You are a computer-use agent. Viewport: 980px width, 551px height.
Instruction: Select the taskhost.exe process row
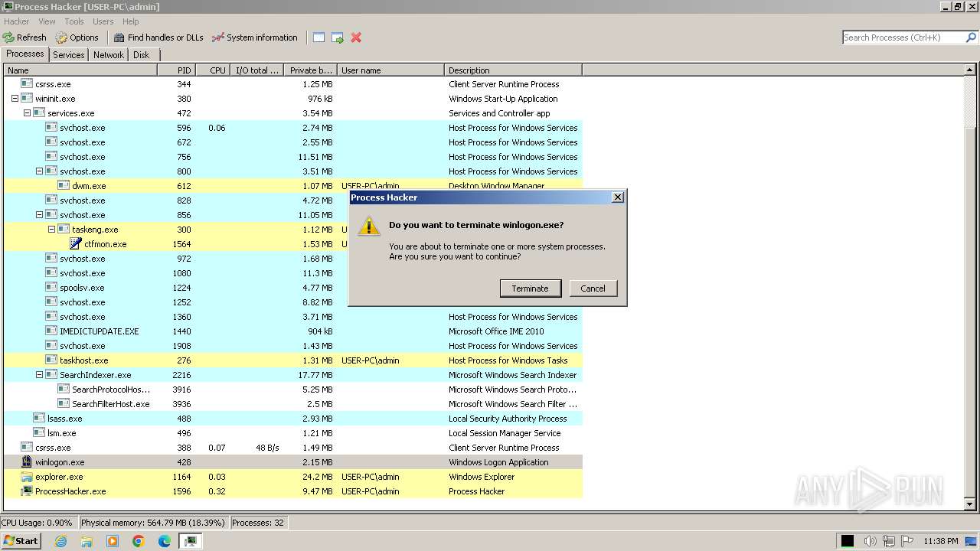click(293, 360)
